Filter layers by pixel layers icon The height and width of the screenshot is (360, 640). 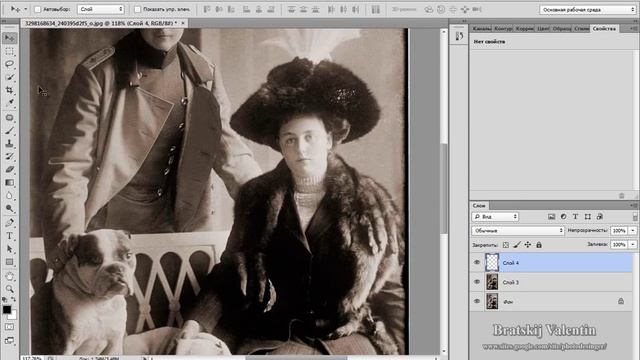[x=551, y=217]
